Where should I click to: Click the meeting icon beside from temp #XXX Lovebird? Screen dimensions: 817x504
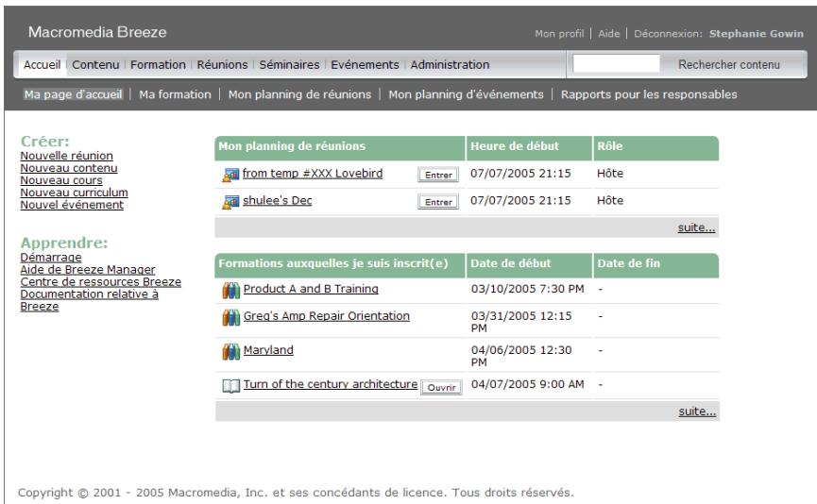[230, 175]
